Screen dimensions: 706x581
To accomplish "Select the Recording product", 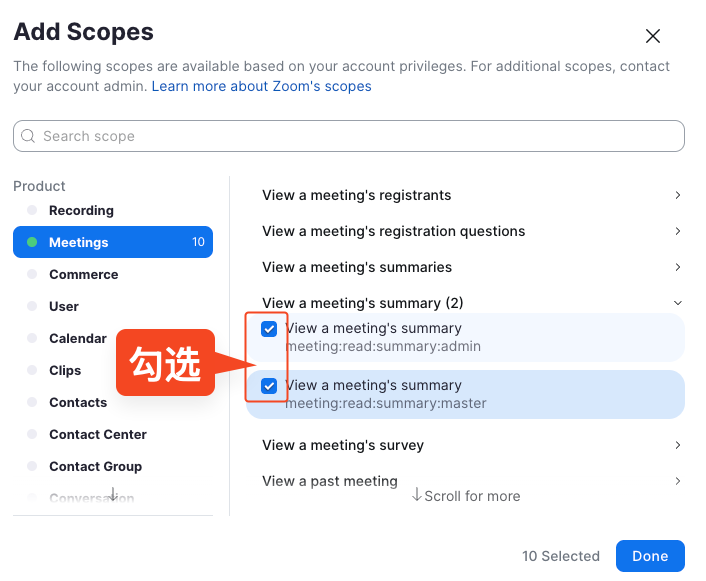I will coord(81,211).
